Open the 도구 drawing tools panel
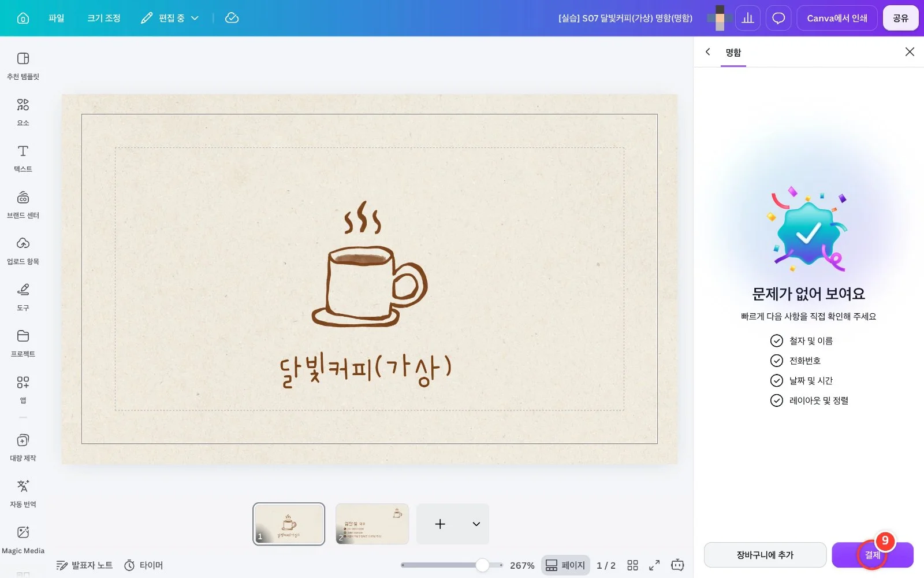 (x=23, y=297)
